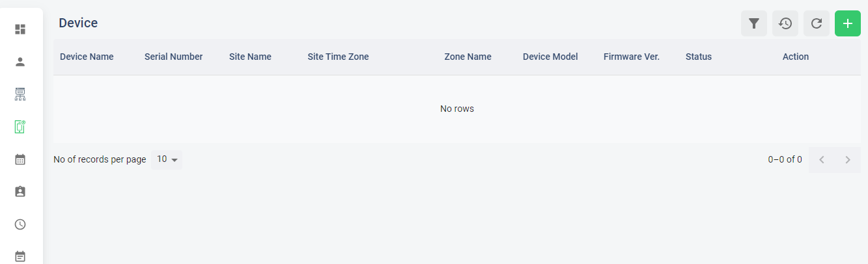Viewport: 868px width, 264px height.
Task: Open the person icon in sidebar
Action: [x=20, y=62]
